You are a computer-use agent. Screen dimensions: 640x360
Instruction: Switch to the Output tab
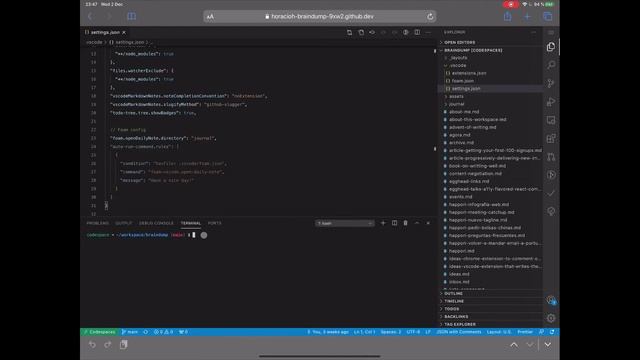coord(123,223)
